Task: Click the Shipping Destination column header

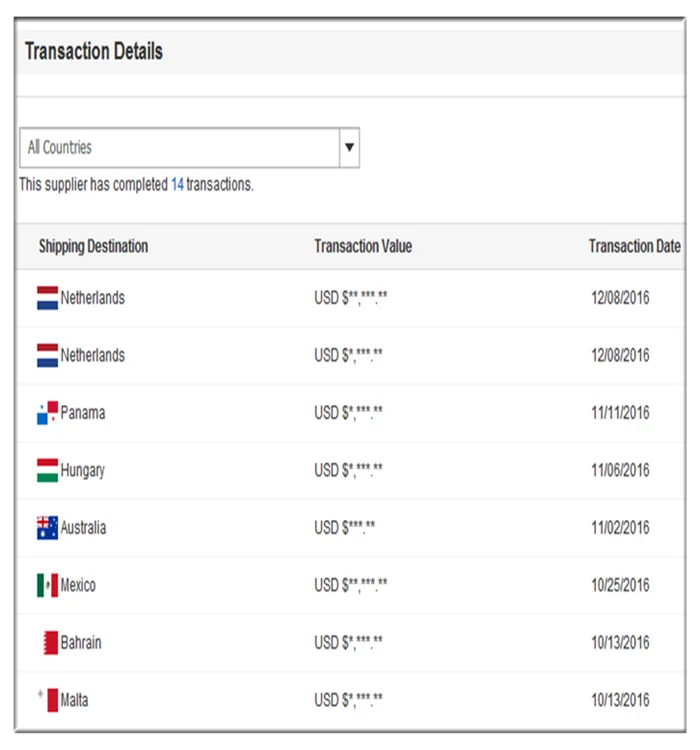Action: 93,246
